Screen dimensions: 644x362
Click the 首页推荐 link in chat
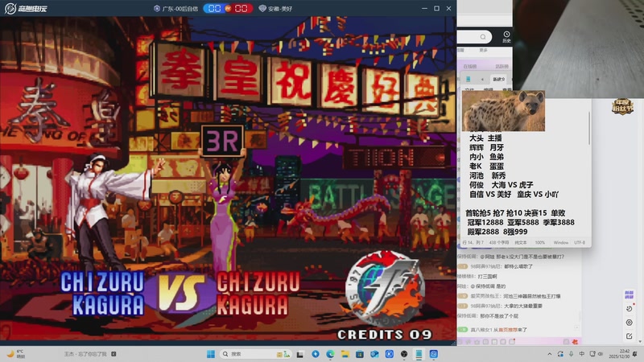(508, 330)
